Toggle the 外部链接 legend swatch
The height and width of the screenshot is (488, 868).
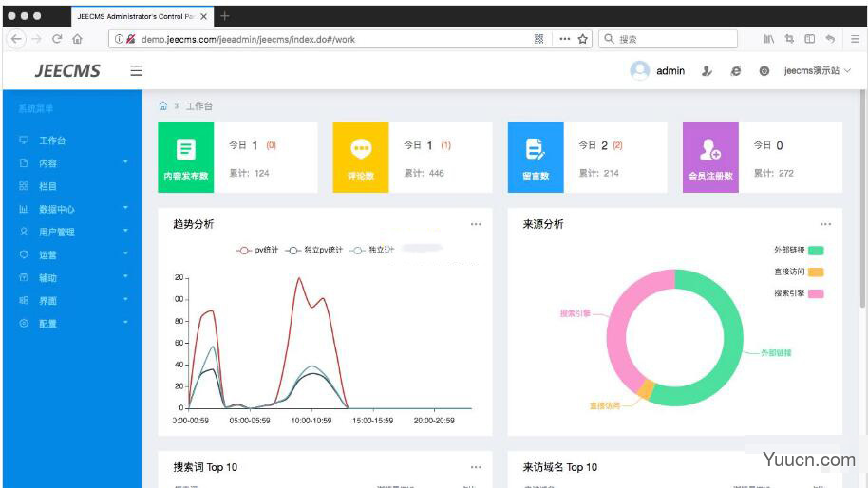click(816, 250)
